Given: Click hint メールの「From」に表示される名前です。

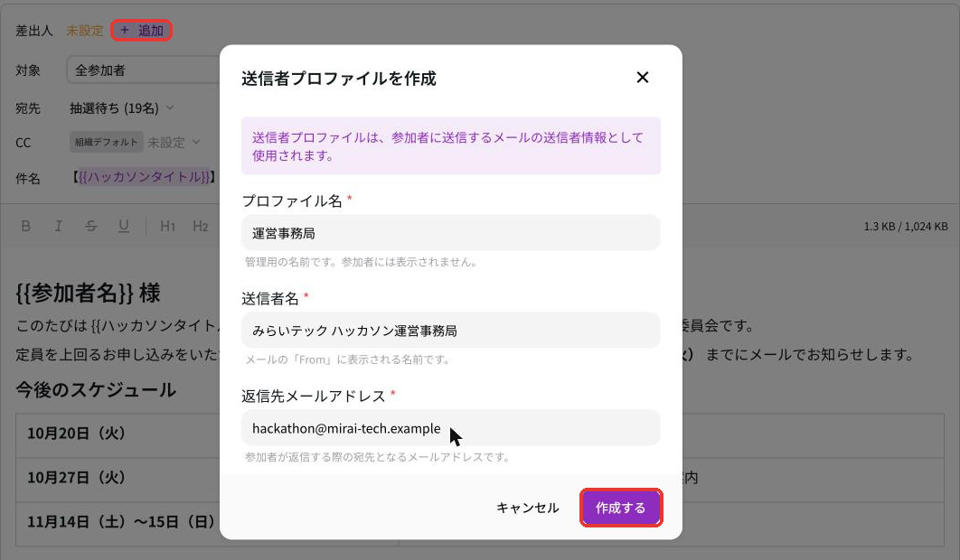Looking at the screenshot, I should (x=348, y=359).
